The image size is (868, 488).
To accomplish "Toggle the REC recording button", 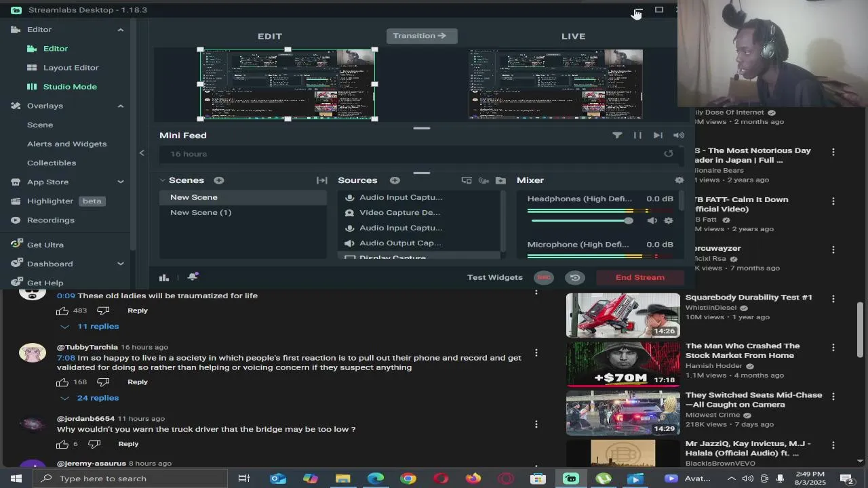I will (544, 277).
